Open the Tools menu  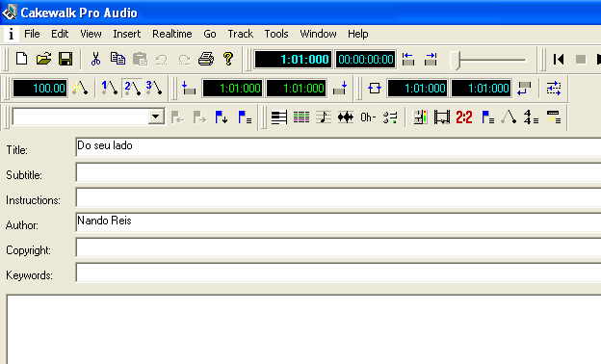(x=276, y=34)
